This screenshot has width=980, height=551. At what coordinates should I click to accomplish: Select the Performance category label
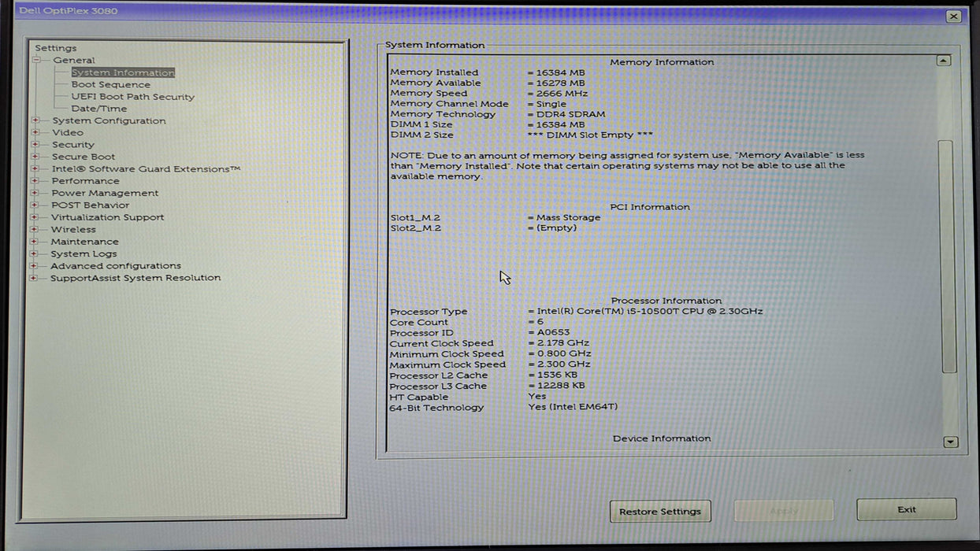(x=85, y=181)
